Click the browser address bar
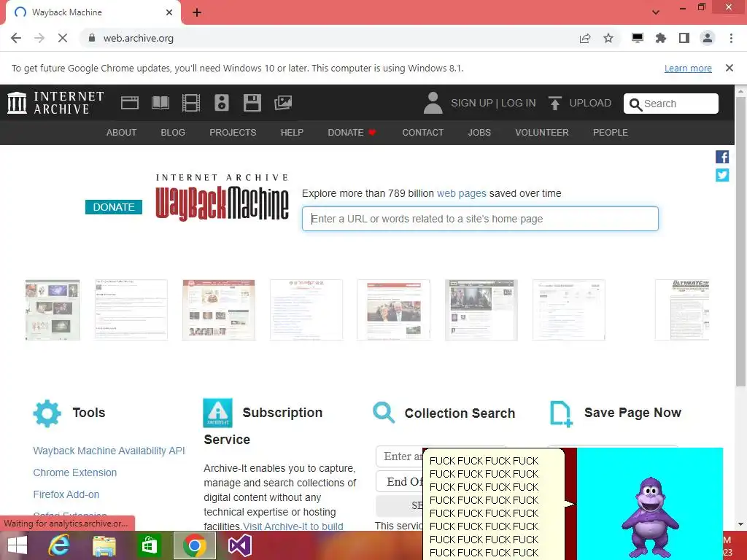The image size is (747, 560). (329, 38)
